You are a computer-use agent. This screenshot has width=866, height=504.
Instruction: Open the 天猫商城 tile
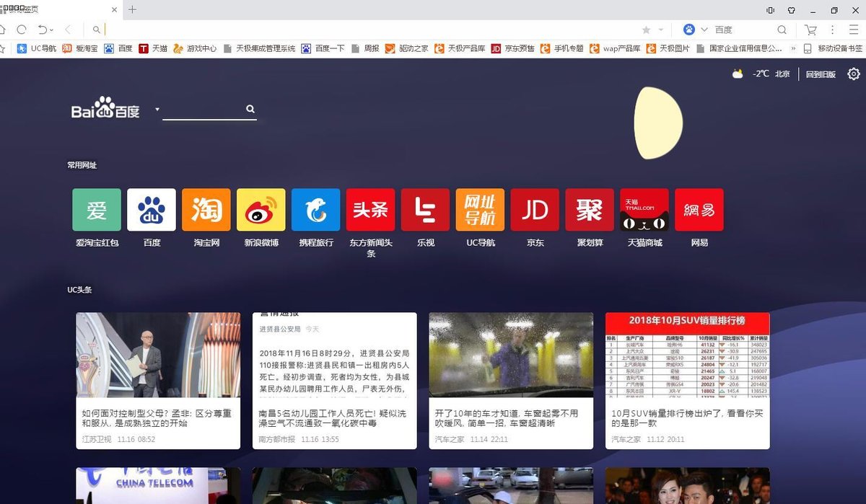coord(644,210)
